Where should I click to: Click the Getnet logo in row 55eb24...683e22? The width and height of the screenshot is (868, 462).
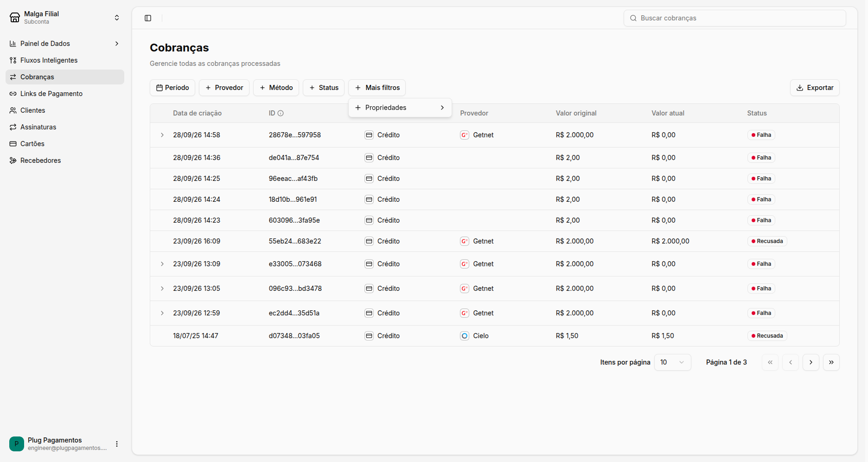(x=464, y=241)
